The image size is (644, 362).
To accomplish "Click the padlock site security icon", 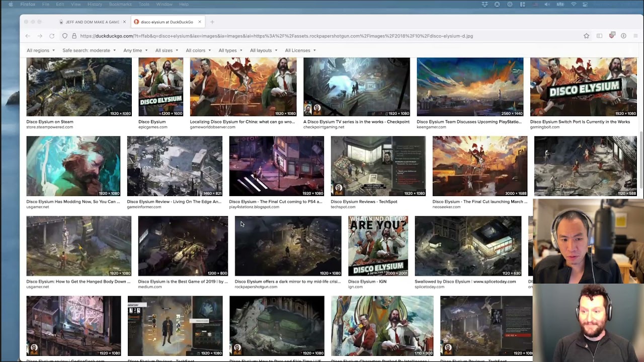I will [x=74, y=36].
